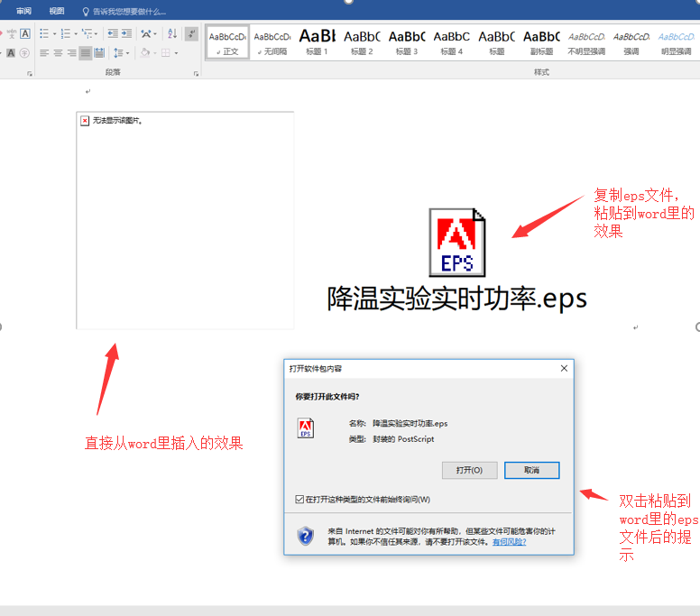Click the character shading icon

click(x=11, y=53)
